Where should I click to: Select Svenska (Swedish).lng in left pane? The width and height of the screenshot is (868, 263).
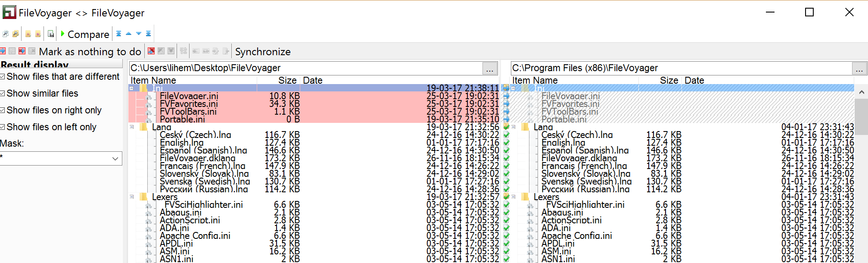205,181
